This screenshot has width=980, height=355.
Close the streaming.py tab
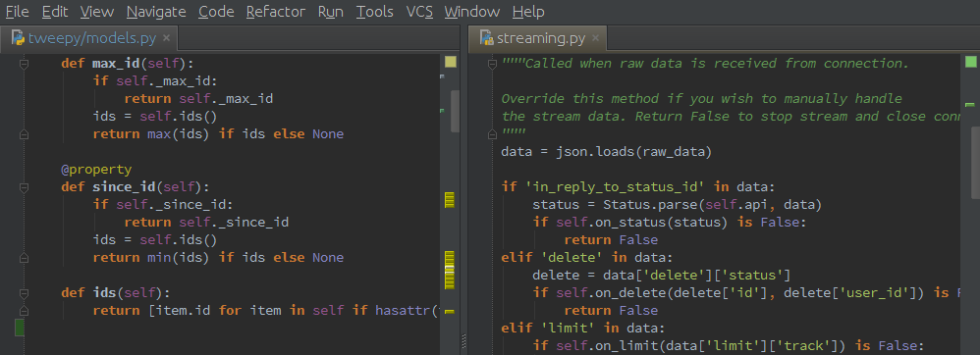(595, 38)
